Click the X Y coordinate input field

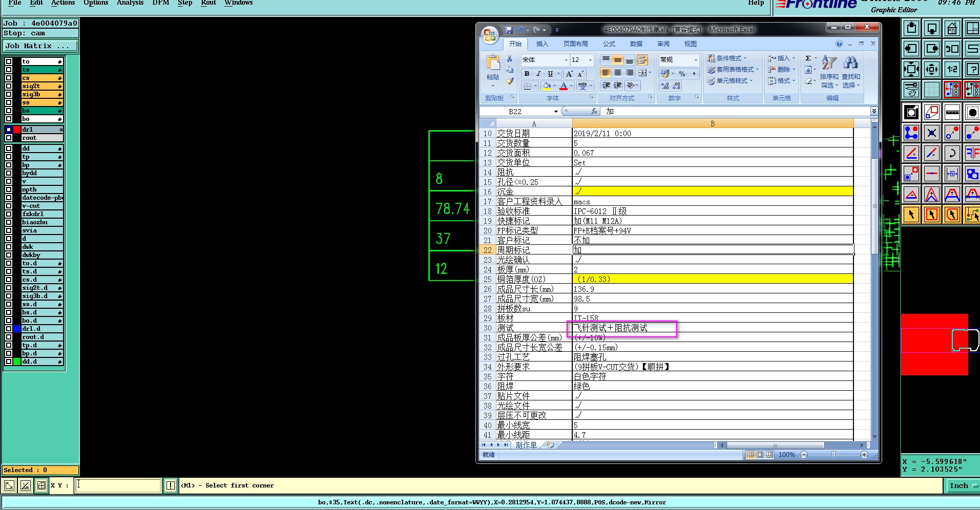tap(118, 485)
